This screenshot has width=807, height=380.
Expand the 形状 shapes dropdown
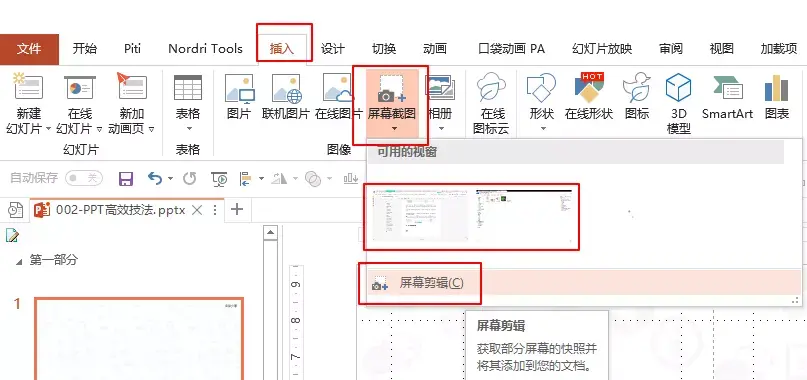point(542,128)
